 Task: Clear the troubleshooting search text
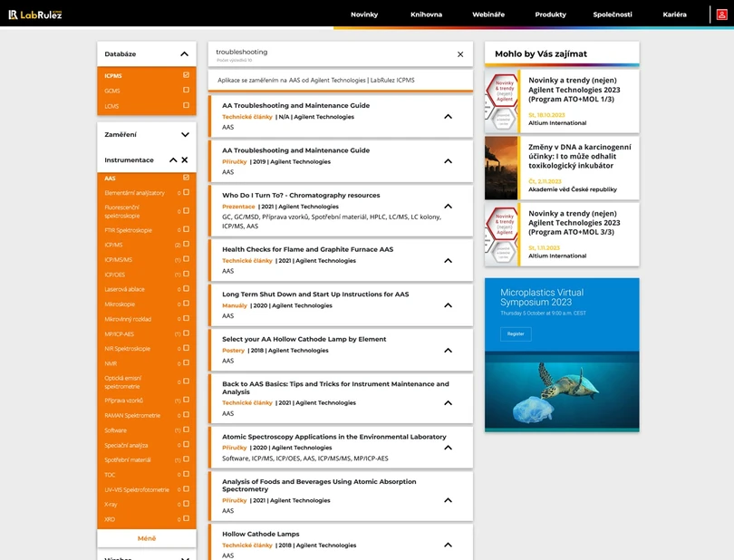(x=460, y=54)
